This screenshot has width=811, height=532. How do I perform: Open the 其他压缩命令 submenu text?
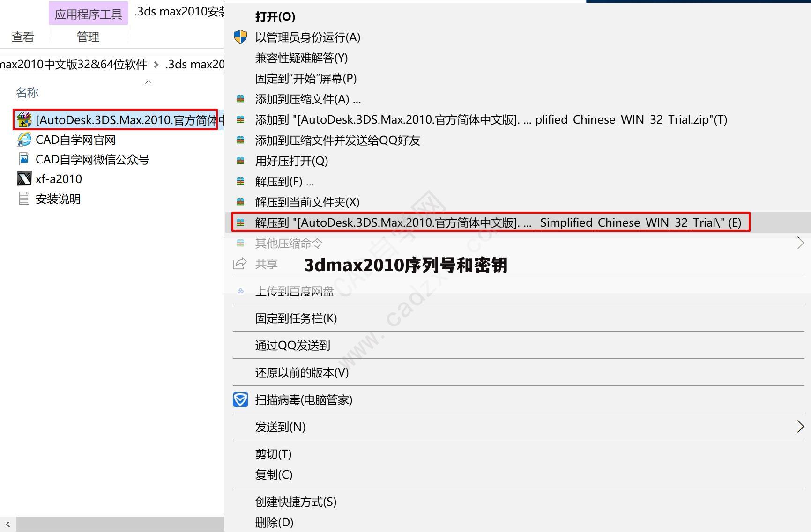[289, 244]
